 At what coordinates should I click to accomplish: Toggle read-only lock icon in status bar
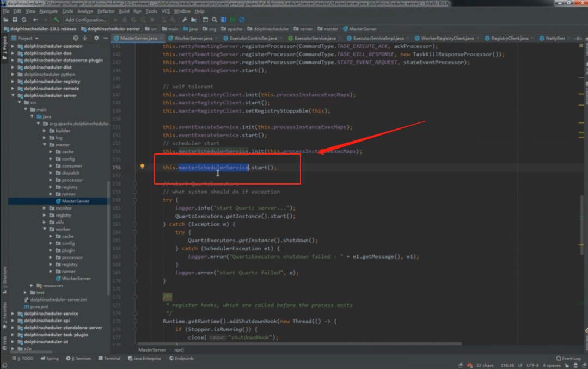point(567,365)
